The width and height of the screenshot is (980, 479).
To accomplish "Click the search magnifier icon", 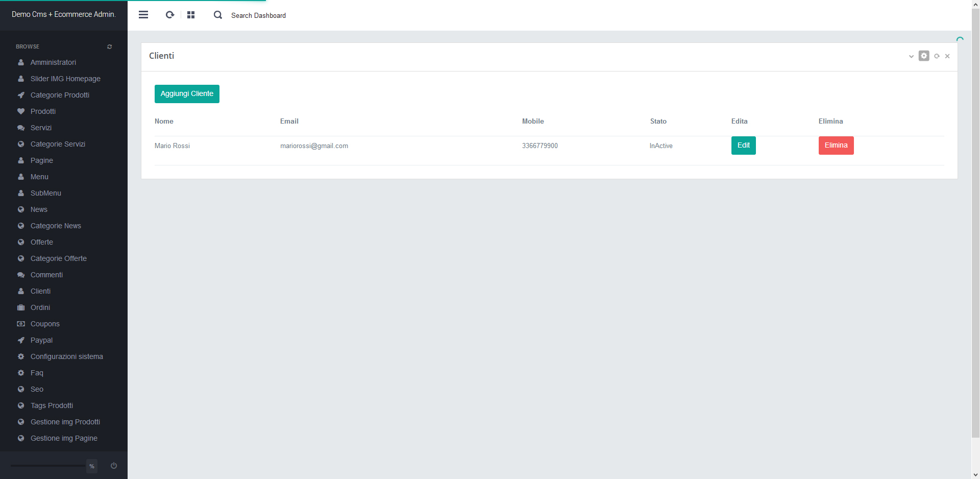I will point(218,15).
